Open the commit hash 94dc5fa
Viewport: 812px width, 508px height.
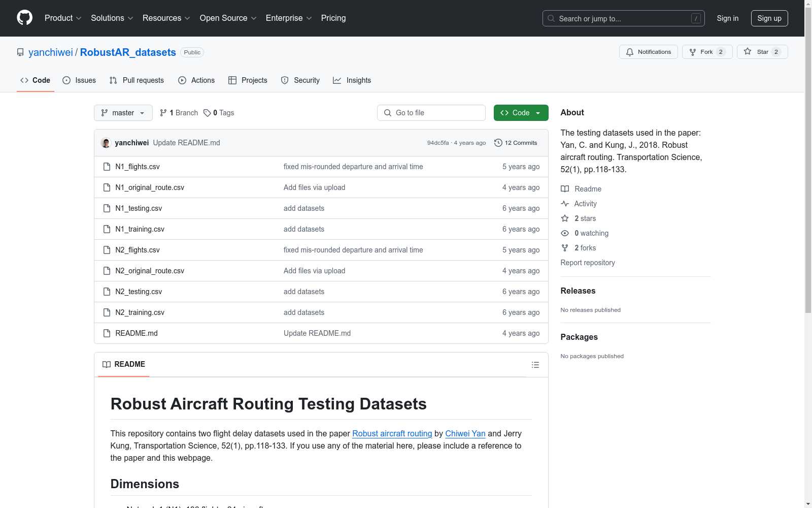(x=438, y=143)
